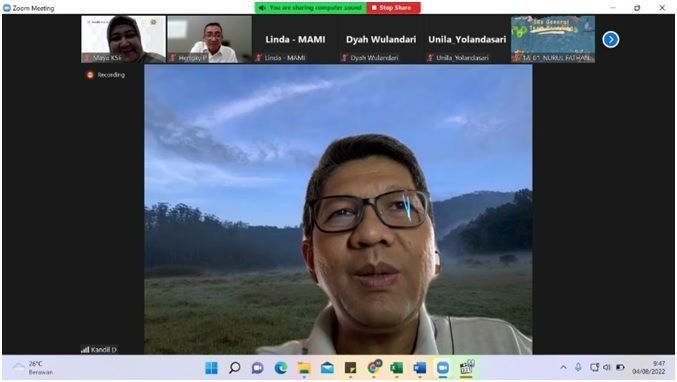The image size is (677, 382).
Task: Open the weather widget showing 26°C
Action: [x=32, y=368]
